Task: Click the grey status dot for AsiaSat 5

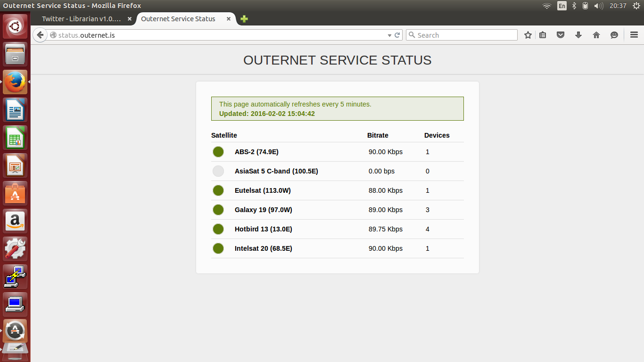Action: [218, 171]
